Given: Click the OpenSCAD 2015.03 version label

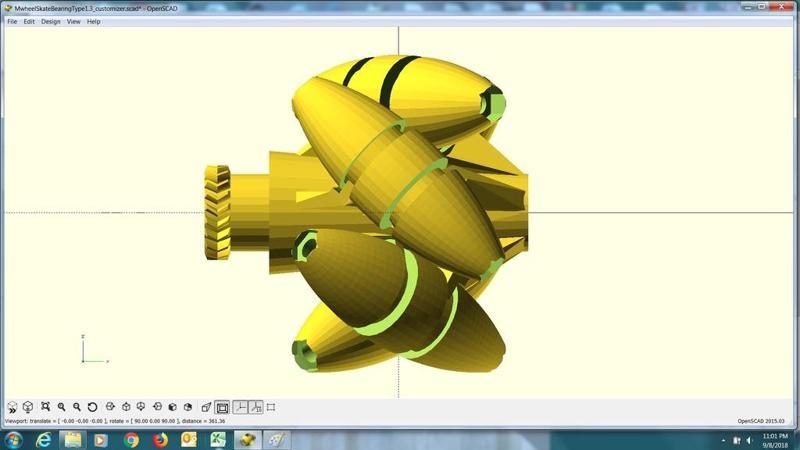Looking at the screenshot, I should pos(761,421).
